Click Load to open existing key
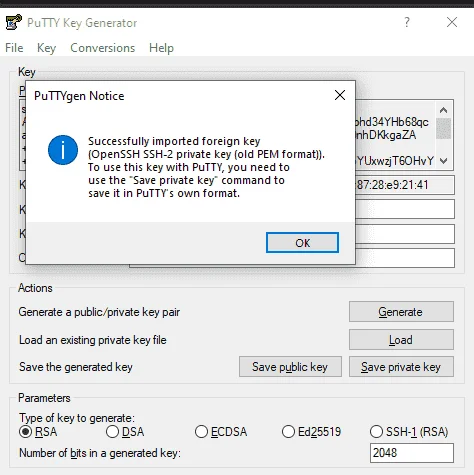 tap(401, 340)
